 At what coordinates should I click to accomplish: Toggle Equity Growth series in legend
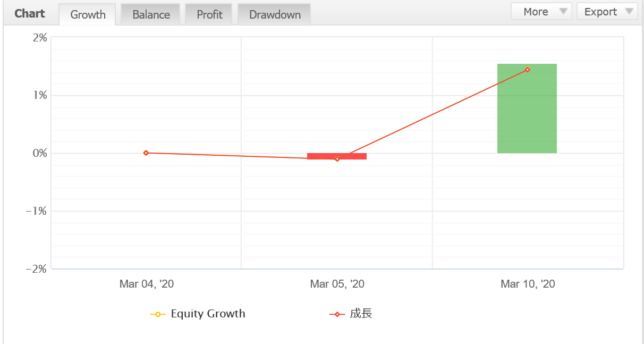click(x=198, y=314)
